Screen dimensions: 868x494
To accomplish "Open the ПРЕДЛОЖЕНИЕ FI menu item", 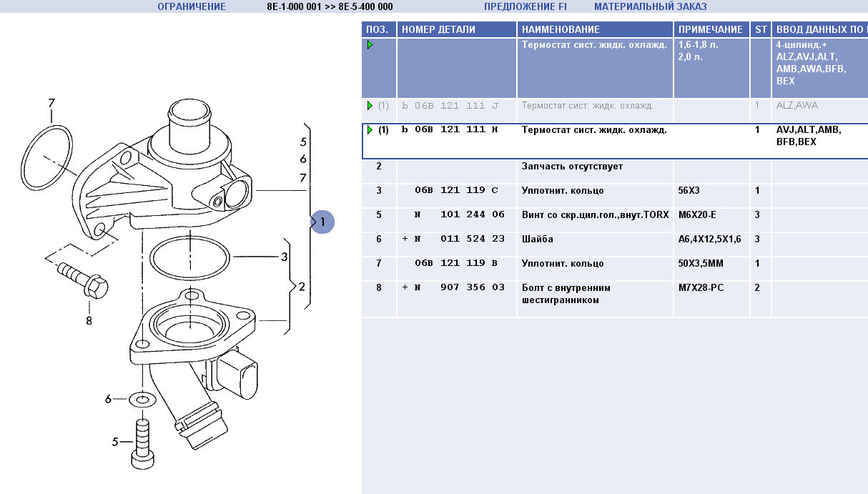I will coord(525,6).
